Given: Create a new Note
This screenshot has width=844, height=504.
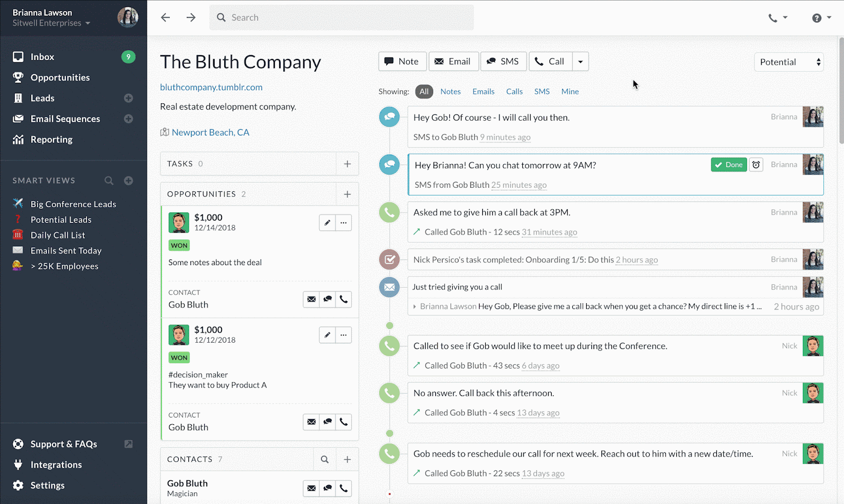Looking at the screenshot, I should 402,62.
